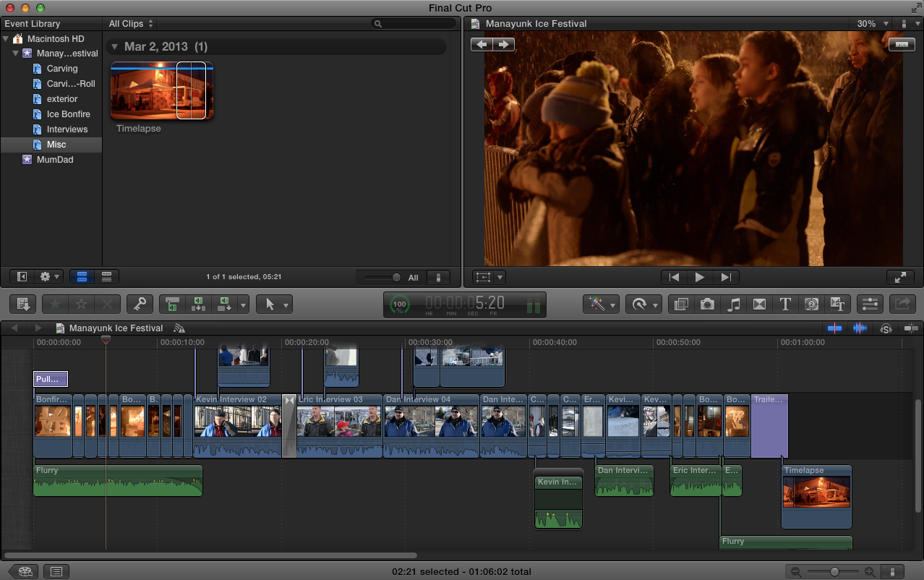Reject selection with the red X button
The image size is (924, 580).
coord(108,304)
